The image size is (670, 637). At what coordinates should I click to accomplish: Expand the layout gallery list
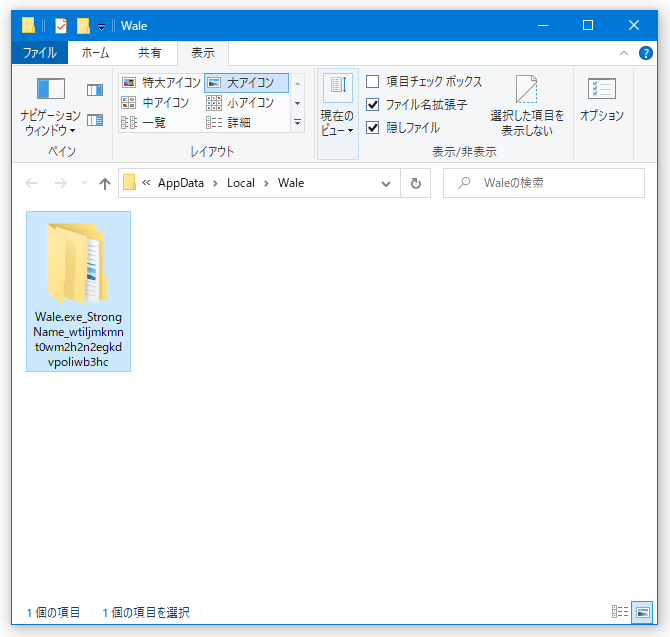(x=297, y=123)
